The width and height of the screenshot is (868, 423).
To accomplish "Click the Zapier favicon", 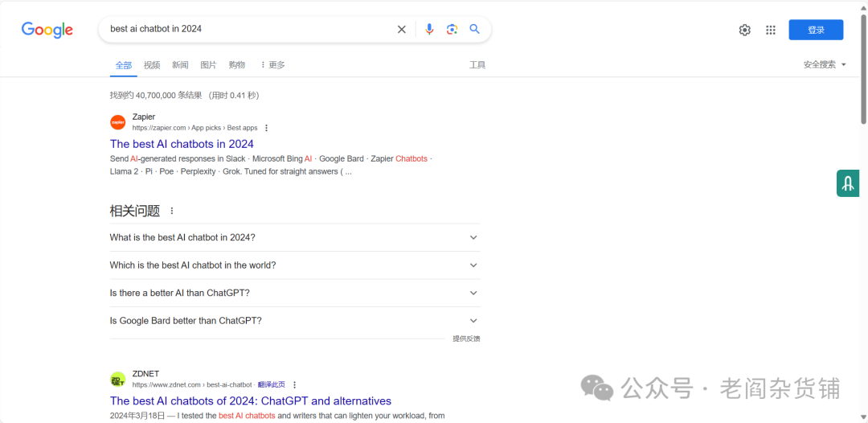I will [118, 122].
